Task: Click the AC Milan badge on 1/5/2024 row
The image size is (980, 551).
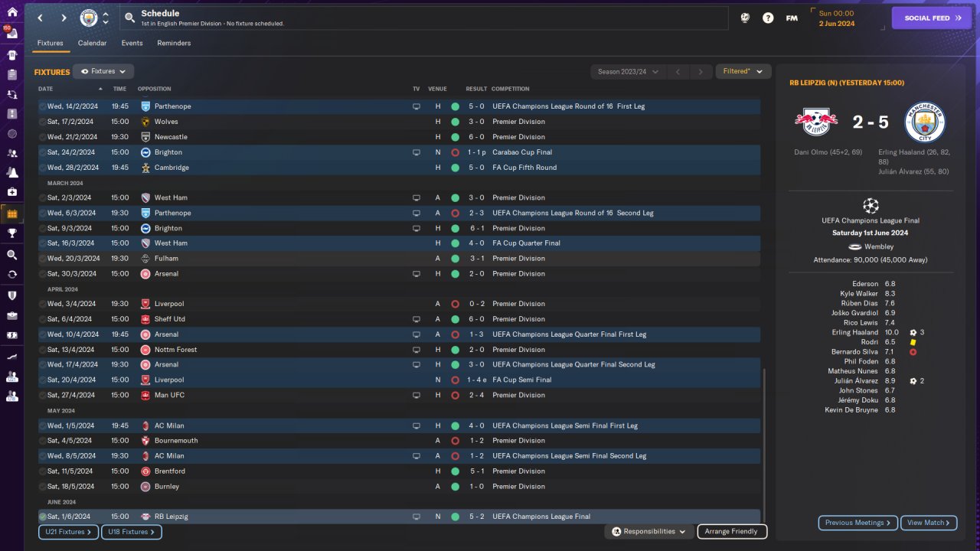Action: [145, 425]
